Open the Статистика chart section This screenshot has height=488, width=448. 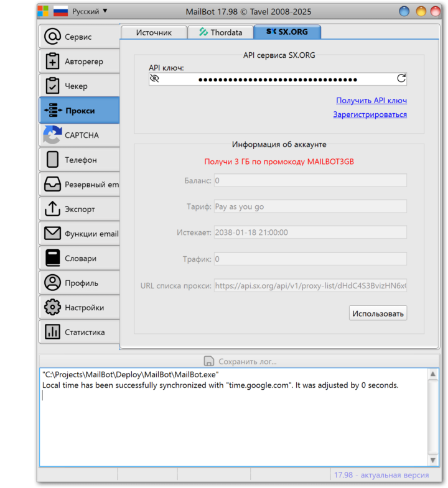(78, 332)
